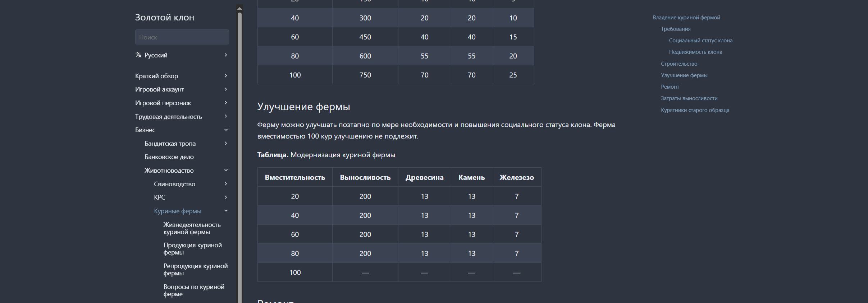Open Продукция куриной фермы page
Viewport: 868px width, 303px height.
coord(192,249)
